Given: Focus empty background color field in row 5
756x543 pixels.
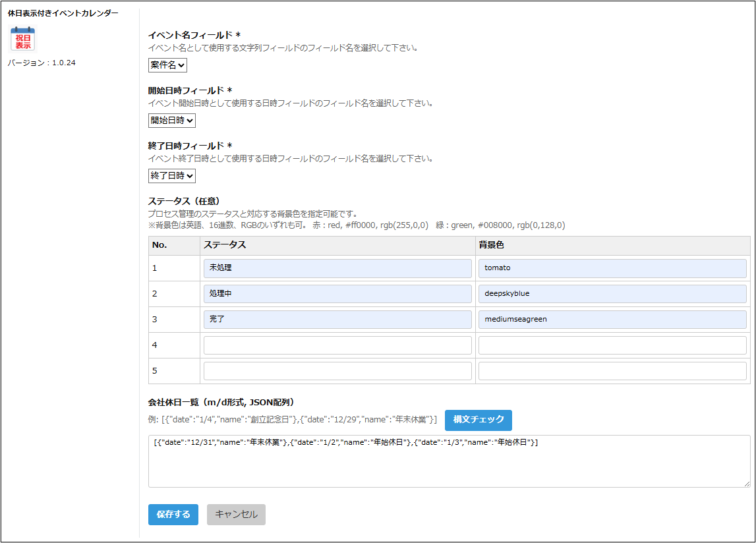Looking at the screenshot, I should (x=612, y=371).
